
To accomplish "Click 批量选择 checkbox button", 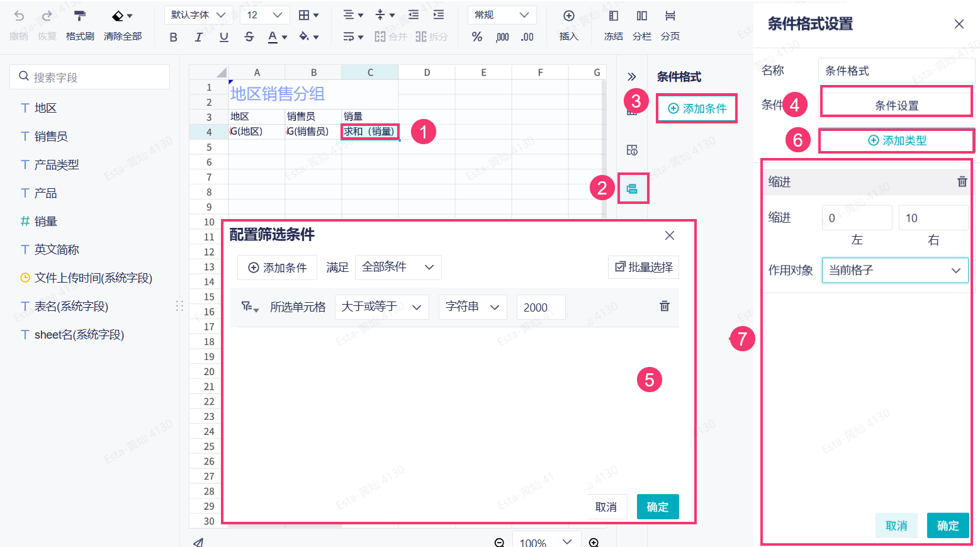I will [643, 267].
